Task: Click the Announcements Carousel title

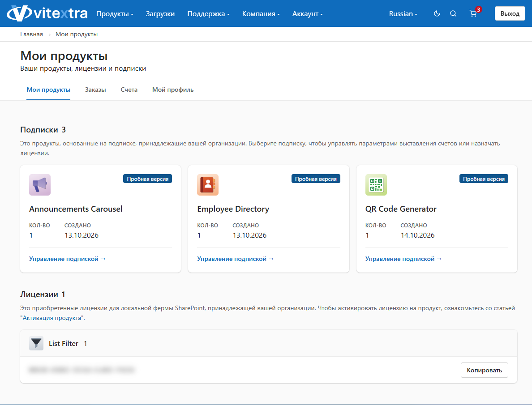Action: (76, 209)
